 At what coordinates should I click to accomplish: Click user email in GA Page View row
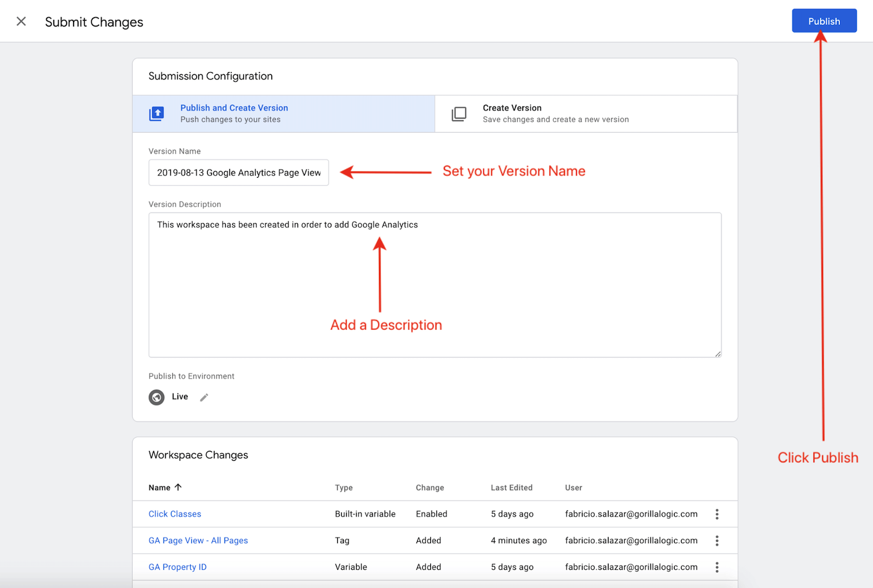[631, 541]
